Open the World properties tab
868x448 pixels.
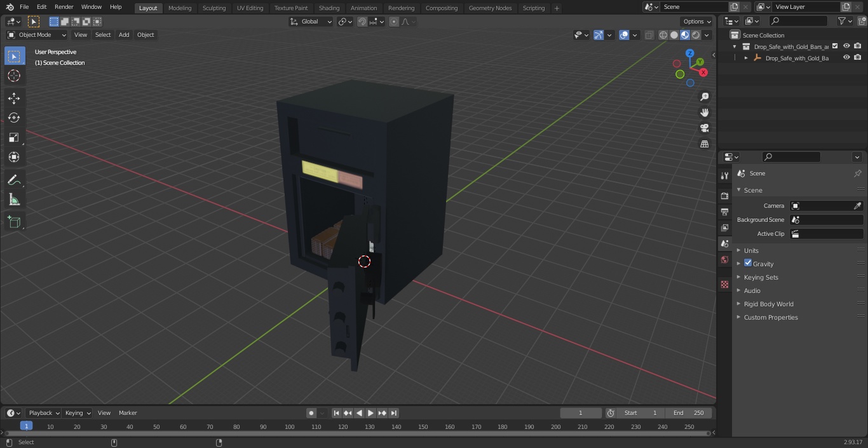pyautogui.click(x=724, y=260)
